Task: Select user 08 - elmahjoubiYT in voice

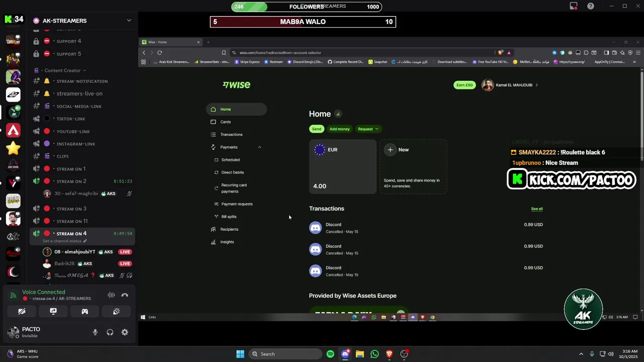Action: click(74, 252)
